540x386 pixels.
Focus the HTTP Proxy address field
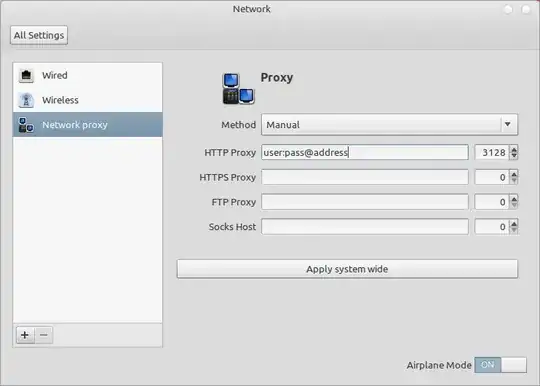365,152
